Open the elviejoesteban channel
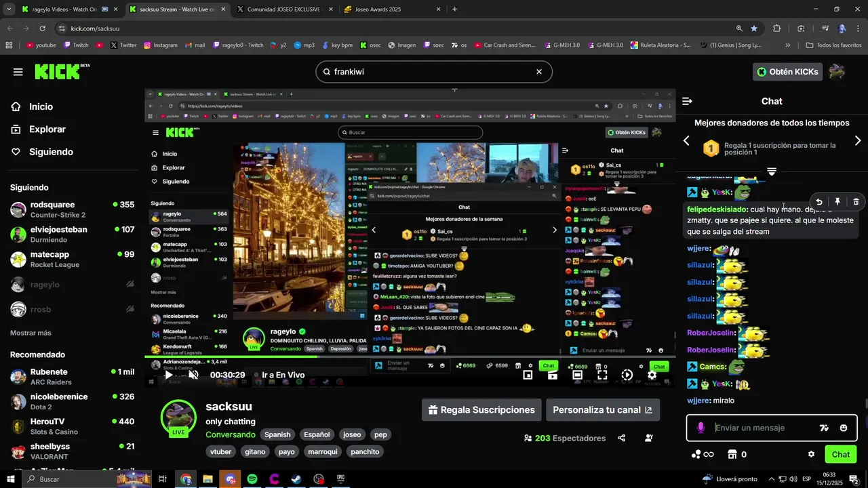868x488 pixels. click(x=72, y=234)
